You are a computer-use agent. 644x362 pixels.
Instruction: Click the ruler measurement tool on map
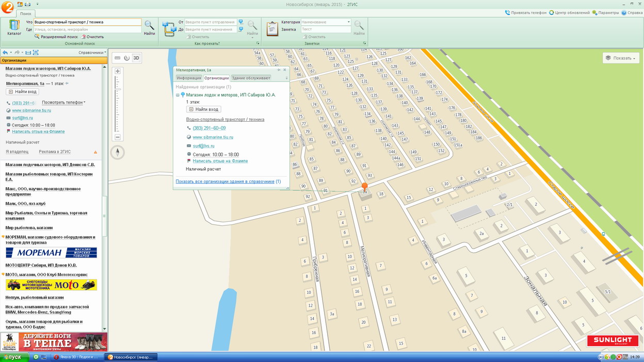[118, 58]
